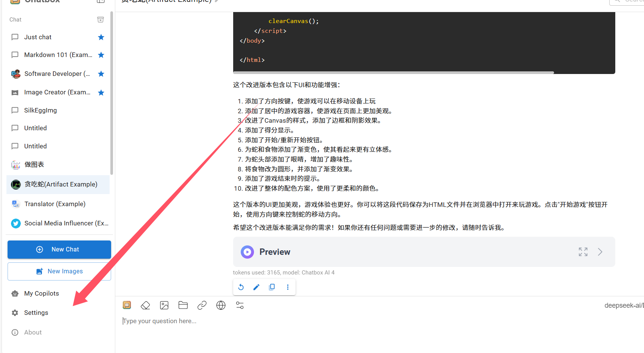The height and width of the screenshot is (353, 644).
Task: Click the Software Developer avatar icon
Action: click(x=15, y=74)
